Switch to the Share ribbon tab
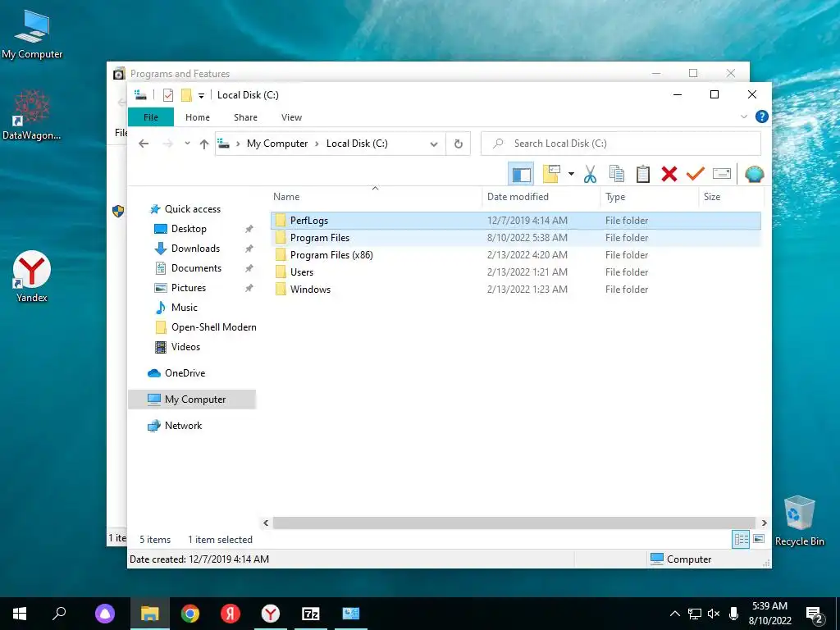The image size is (840, 630). tap(245, 117)
